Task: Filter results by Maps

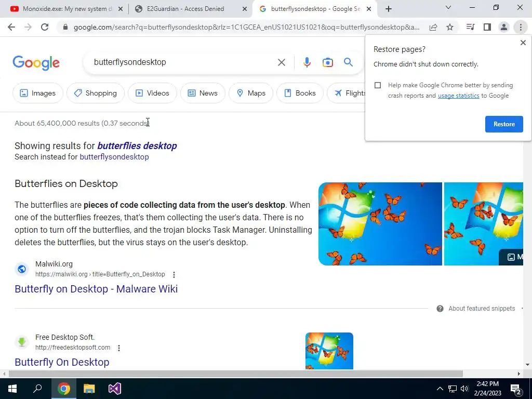Action: click(251, 93)
